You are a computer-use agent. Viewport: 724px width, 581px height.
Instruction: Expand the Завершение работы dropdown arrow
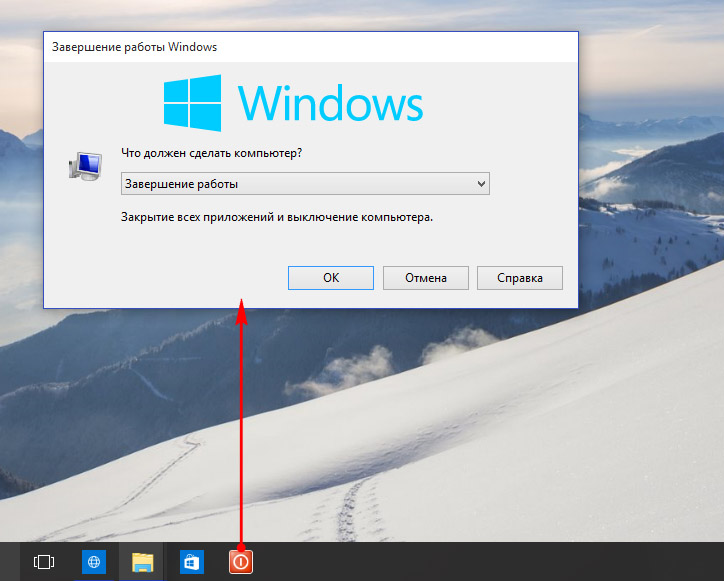(x=481, y=184)
